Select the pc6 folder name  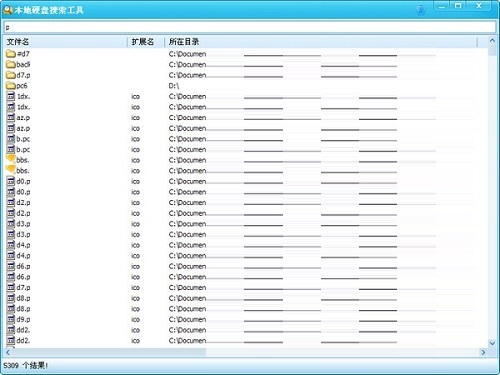coord(22,86)
